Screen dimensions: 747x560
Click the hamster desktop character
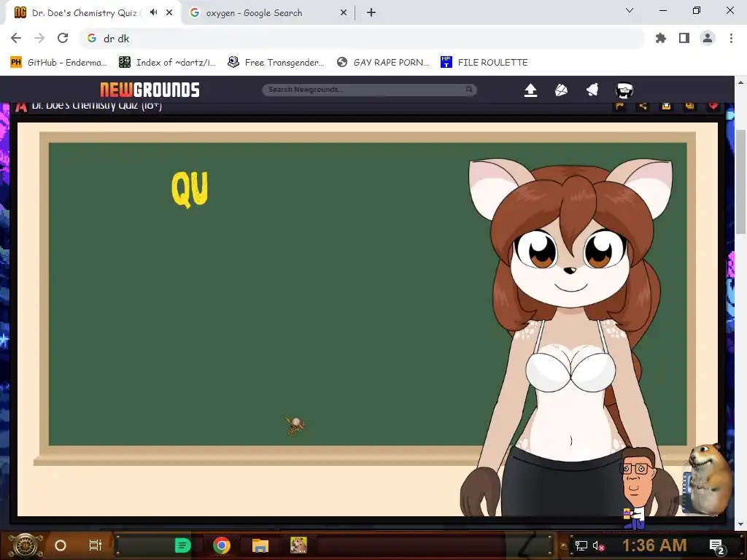(708, 480)
